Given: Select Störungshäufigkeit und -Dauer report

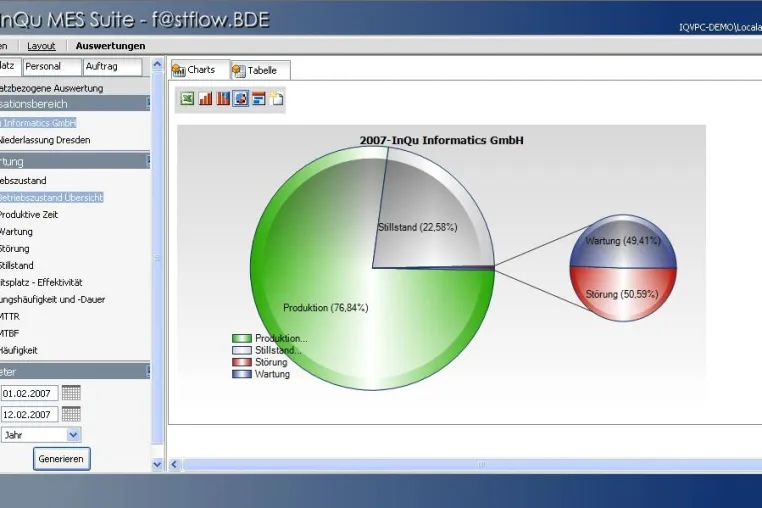Looking at the screenshot, I should tap(52, 299).
